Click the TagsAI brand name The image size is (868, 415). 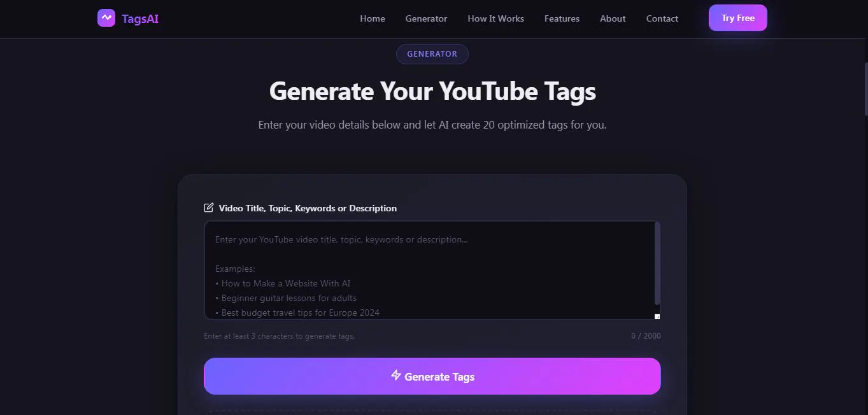(140, 18)
